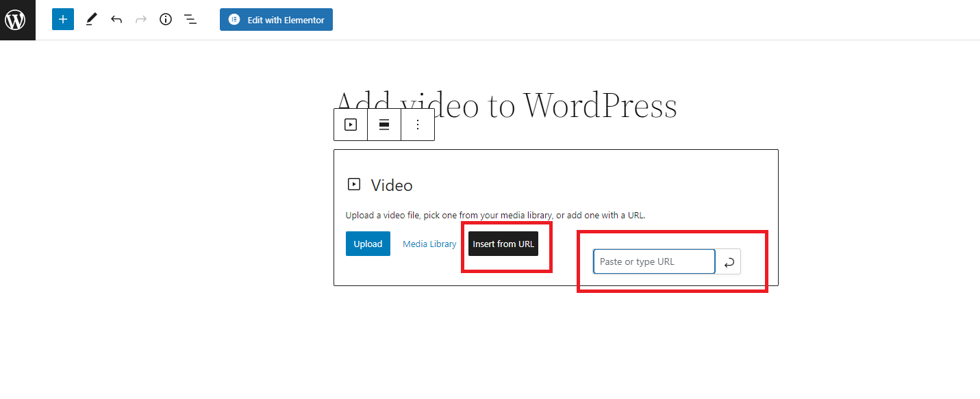Viewport: 980px width, 399px height.
Task: Select the pencil edit tools icon
Action: coord(91,20)
